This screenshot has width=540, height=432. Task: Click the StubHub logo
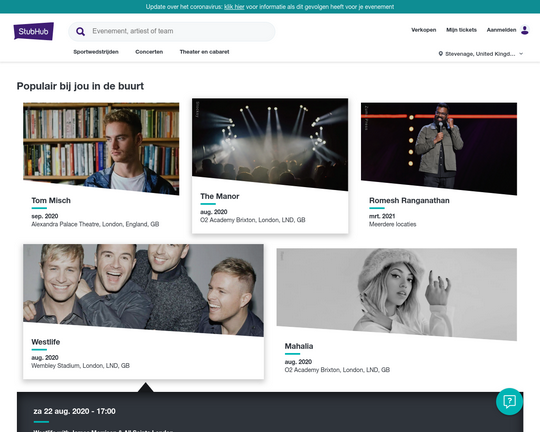34,31
